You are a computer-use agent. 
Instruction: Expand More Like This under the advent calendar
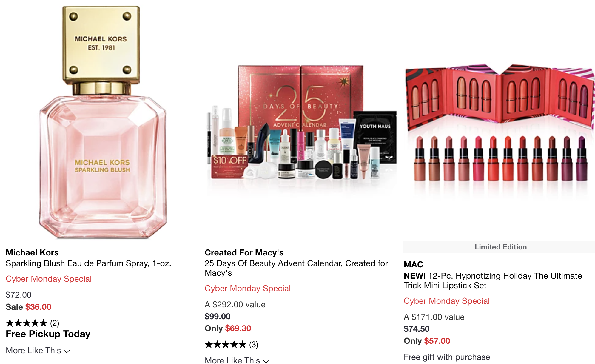tap(237, 360)
